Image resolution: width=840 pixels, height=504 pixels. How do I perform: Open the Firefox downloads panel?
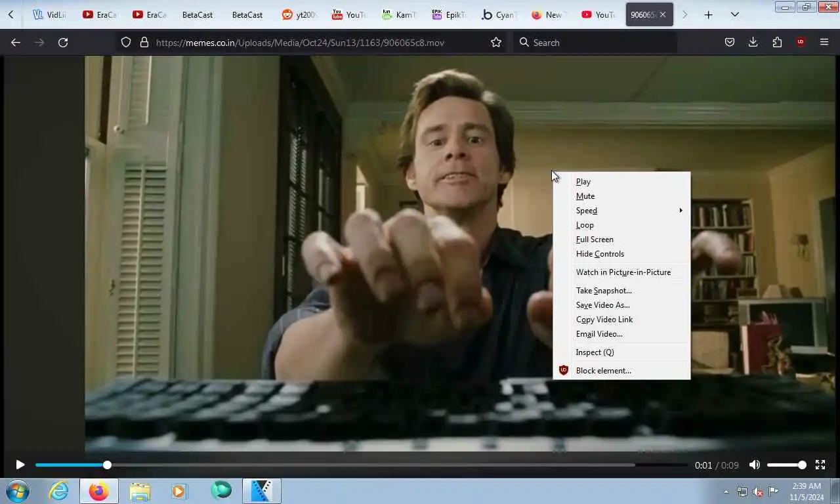753,42
